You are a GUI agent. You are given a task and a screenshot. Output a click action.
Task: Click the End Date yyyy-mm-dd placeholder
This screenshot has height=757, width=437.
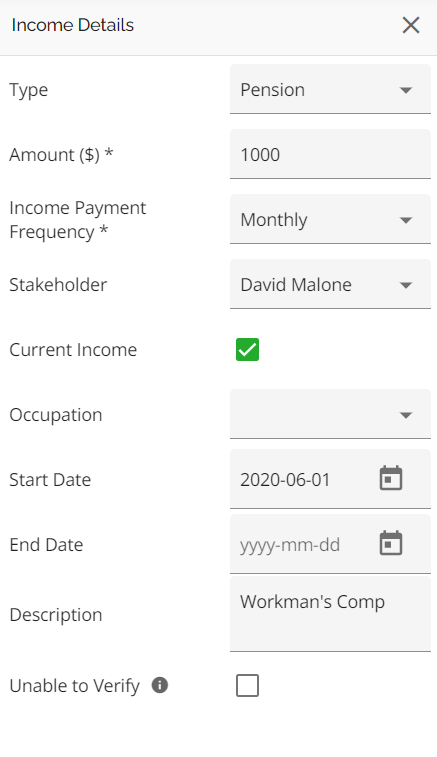point(290,545)
